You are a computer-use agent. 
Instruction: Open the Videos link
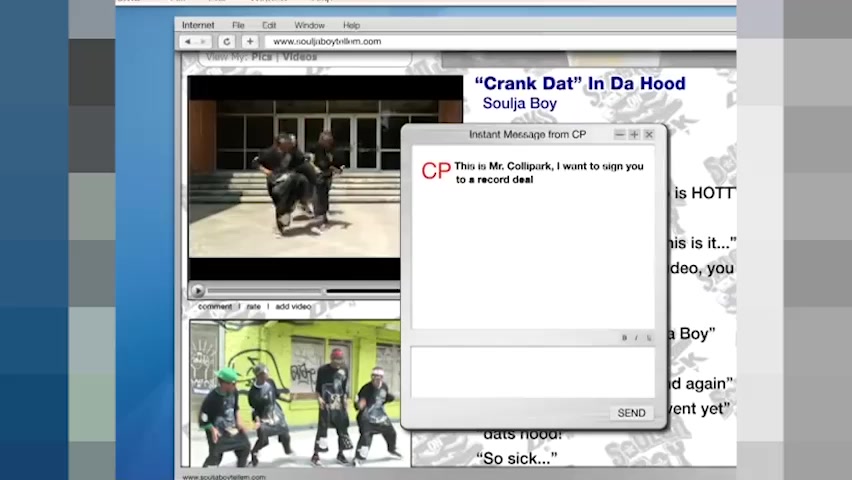pyautogui.click(x=300, y=57)
